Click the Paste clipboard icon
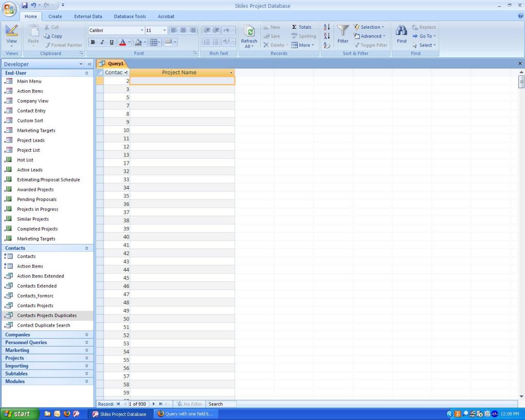Image resolution: width=525 pixels, height=420 pixels. tap(33, 31)
